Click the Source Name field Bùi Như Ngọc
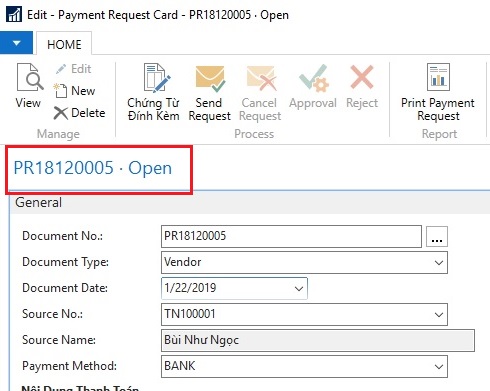Viewport: 490px width, 391px height. (318, 340)
